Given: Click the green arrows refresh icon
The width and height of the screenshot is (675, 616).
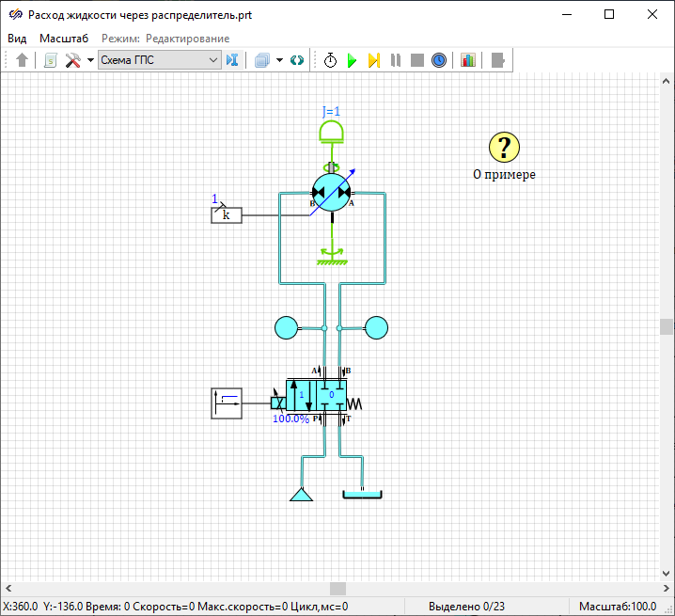Looking at the screenshot, I should point(297,60).
